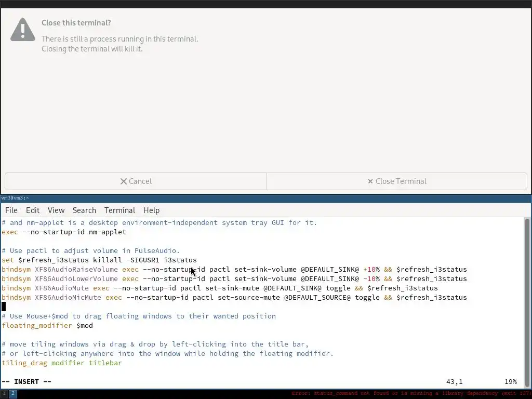The width and height of the screenshot is (532, 399).
Task: Click comment '# or left-clicking anywhere into the window'
Action: [168, 353]
